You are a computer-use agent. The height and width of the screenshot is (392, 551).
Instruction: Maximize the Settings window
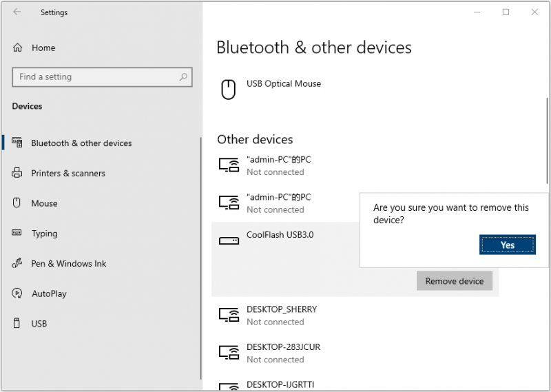pos(506,12)
